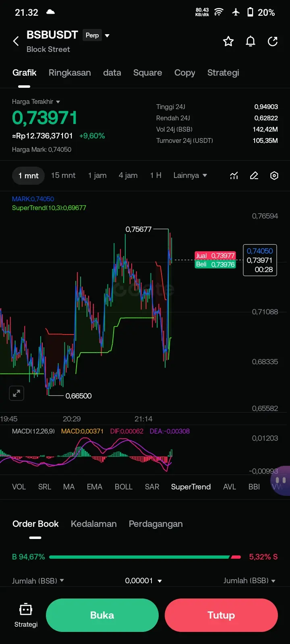Switch to the data tab
The width and height of the screenshot is (290, 644).
tap(112, 73)
